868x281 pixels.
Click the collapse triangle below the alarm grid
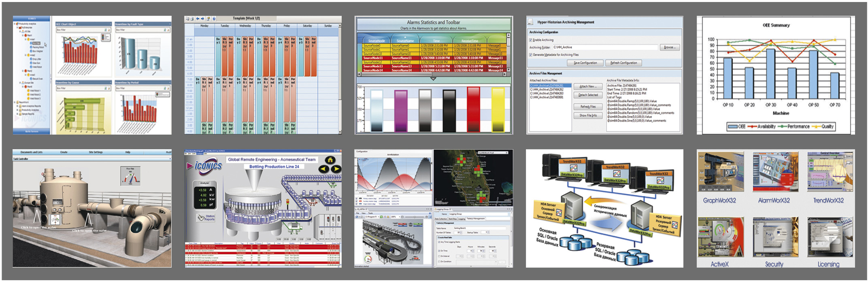pos(433,78)
